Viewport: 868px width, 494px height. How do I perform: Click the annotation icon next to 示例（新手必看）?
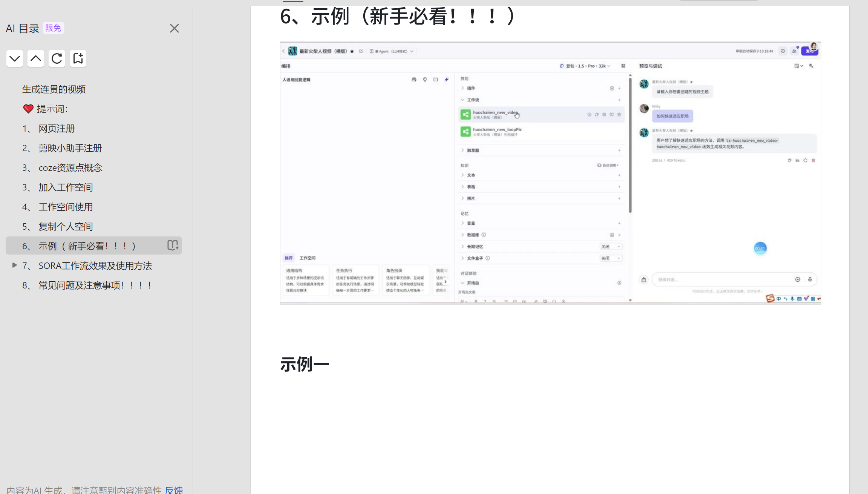click(173, 245)
